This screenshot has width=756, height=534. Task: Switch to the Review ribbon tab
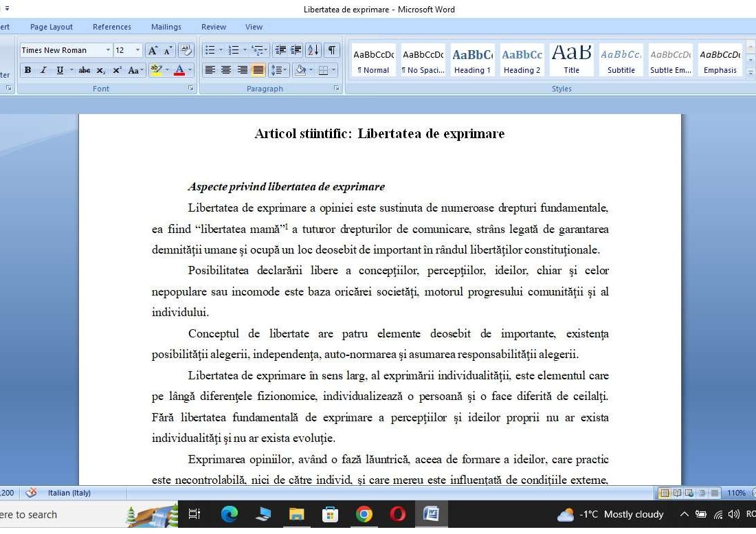pyautogui.click(x=213, y=27)
